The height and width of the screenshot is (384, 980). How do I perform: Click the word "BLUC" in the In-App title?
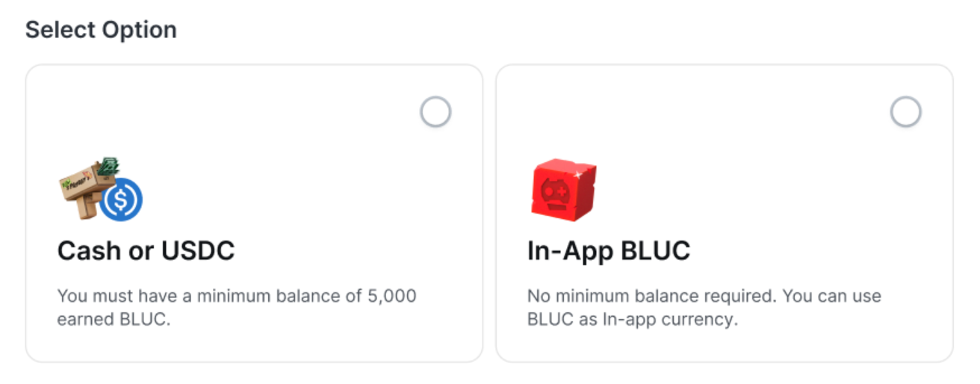coord(650,251)
